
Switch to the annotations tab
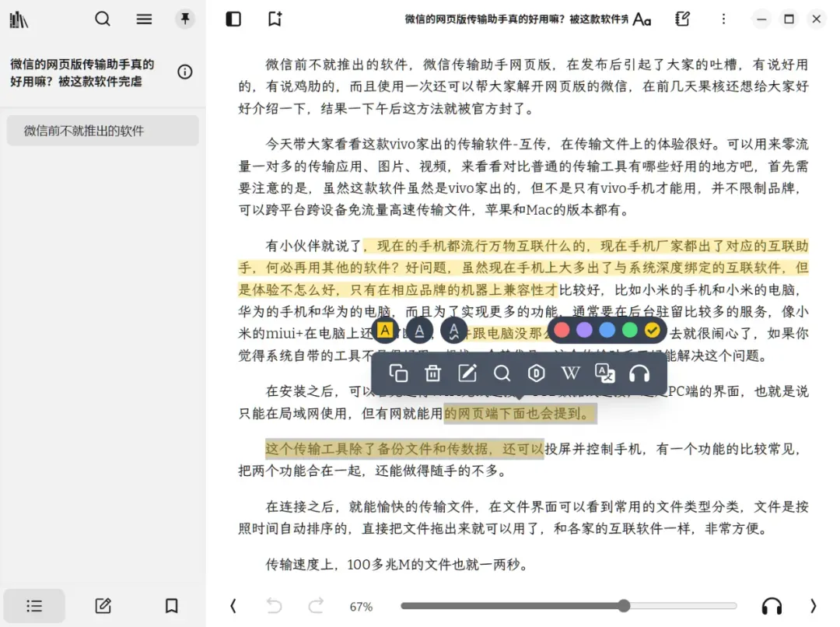coord(103,606)
